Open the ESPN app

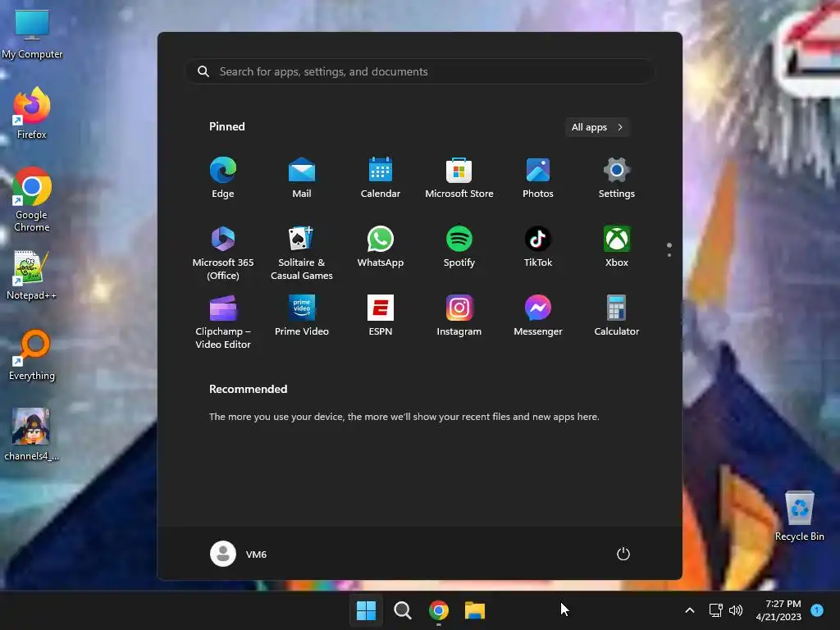pos(381,316)
